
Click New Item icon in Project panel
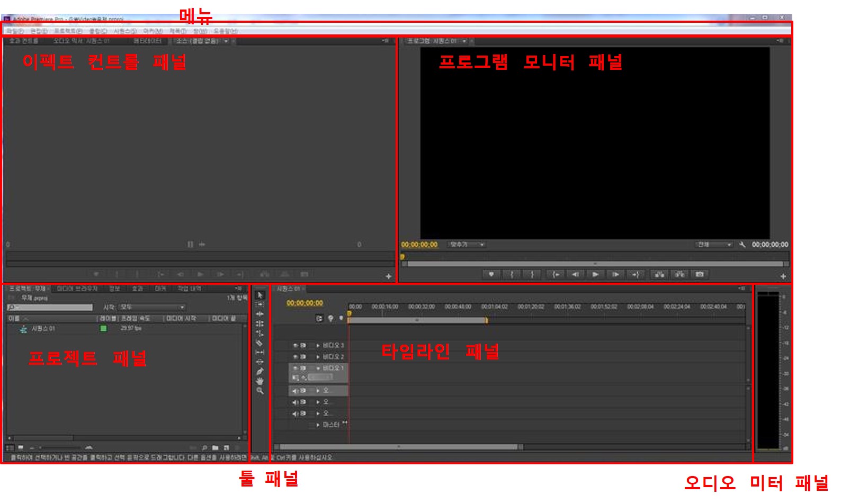[x=226, y=448]
